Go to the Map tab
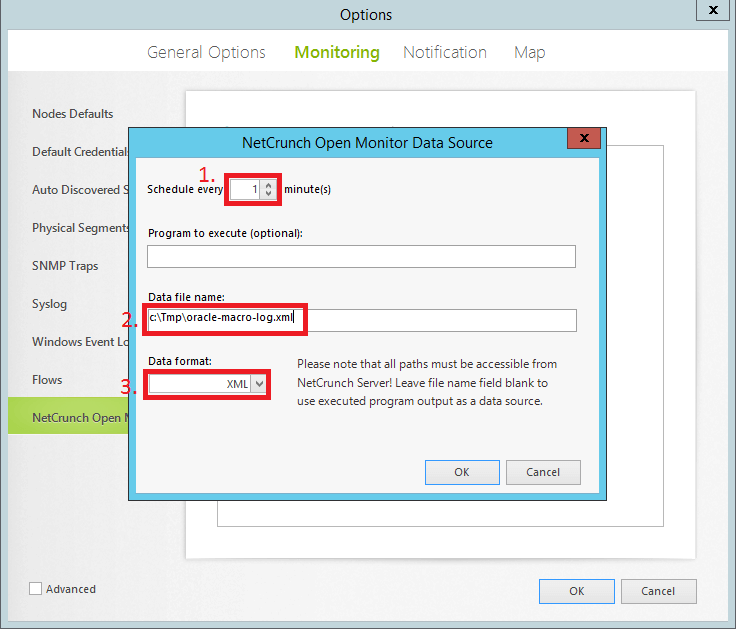This screenshot has width=736, height=629. coord(529,52)
